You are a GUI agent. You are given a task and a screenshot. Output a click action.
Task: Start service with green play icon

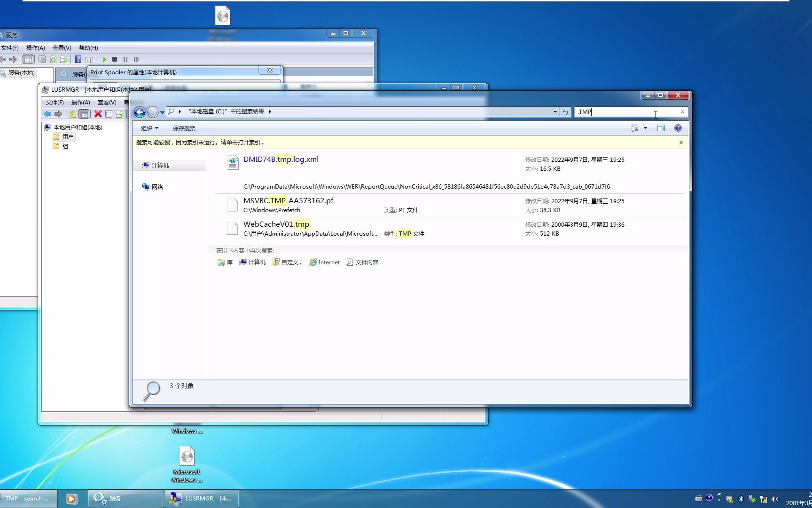104,59
